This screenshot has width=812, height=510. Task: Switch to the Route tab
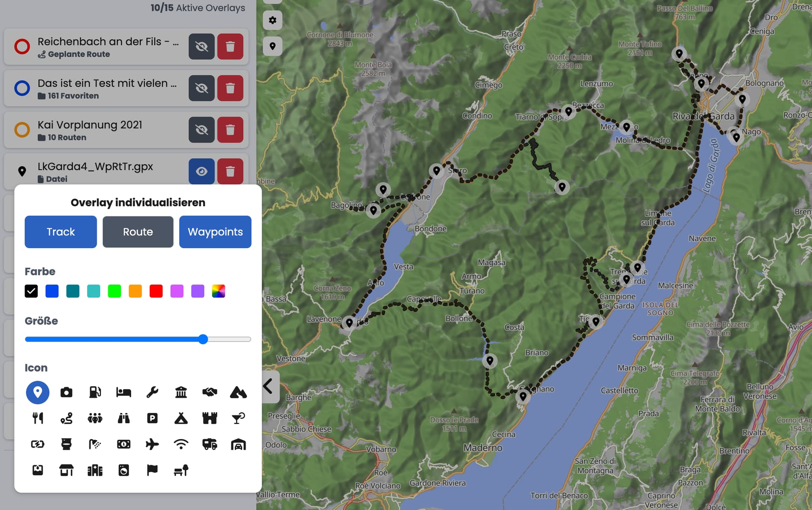138,232
